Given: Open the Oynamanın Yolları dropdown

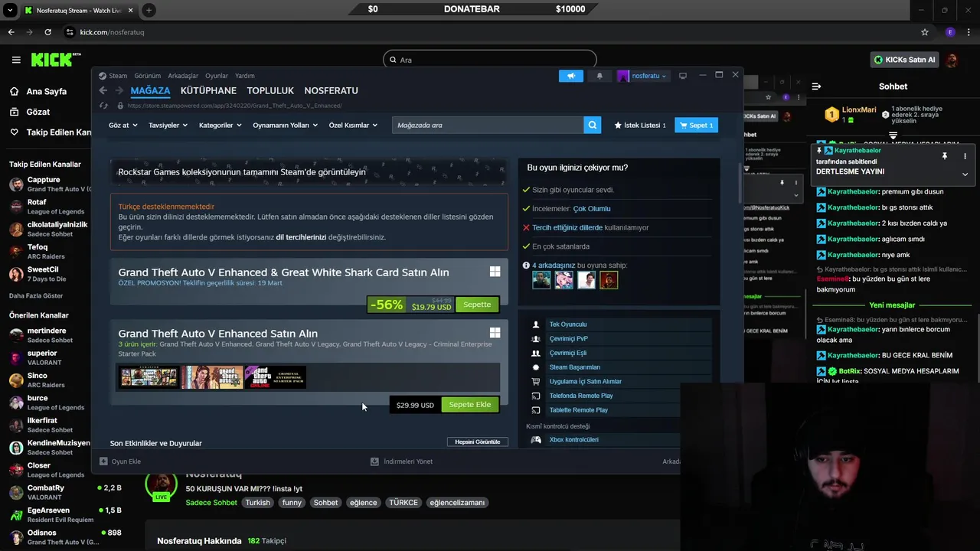Looking at the screenshot, I should click(x=286, y=125).
